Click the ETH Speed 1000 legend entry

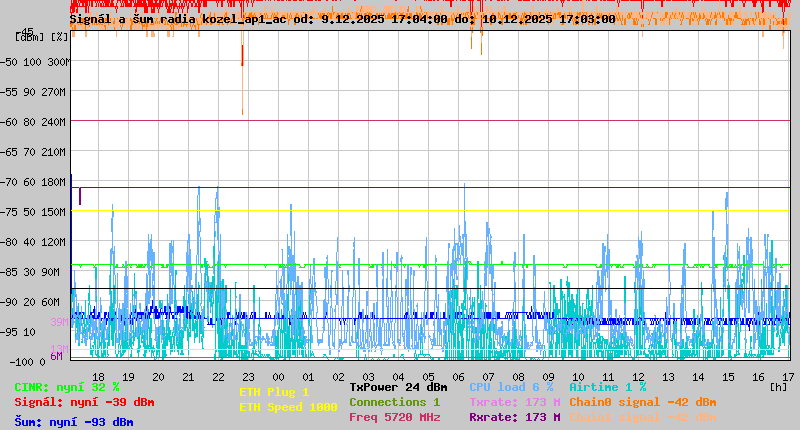pyautogui.click(x=288, y=407)
